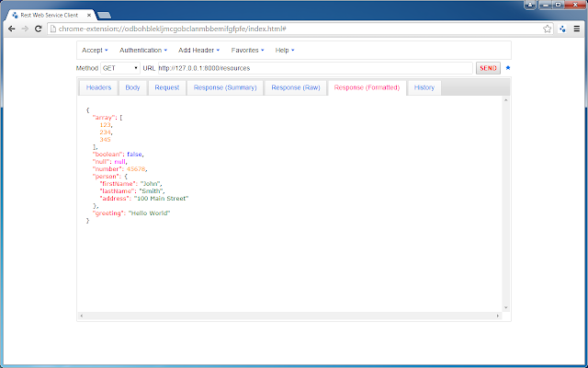Click into the request URL field
The height and width of the screenshot is (368, 588).
click(315, 68)
